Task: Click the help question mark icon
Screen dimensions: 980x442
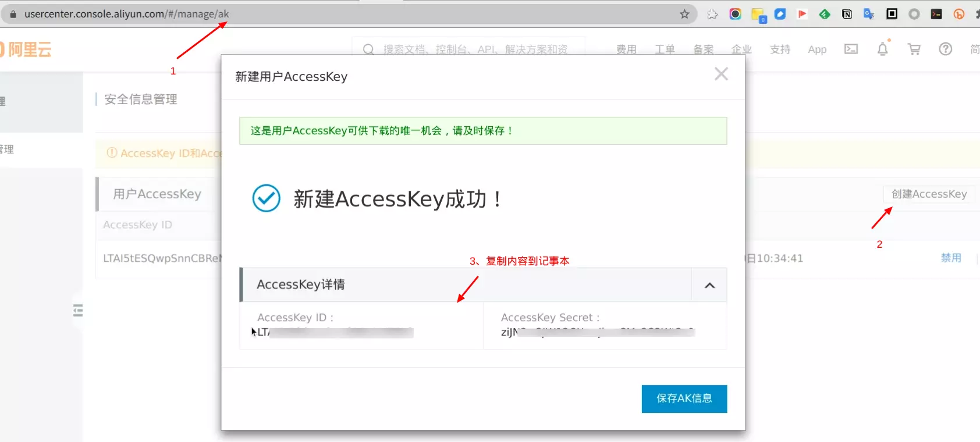Action: coord(946,49)
